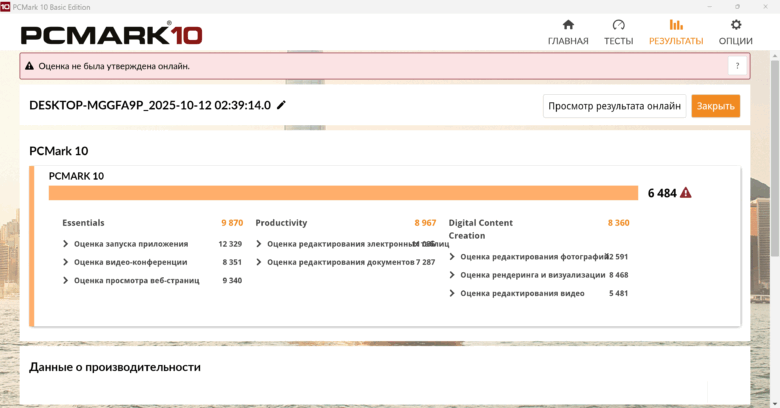Open the РЕЗУЛЬТАТЫ tab
This screenshot has height=408, width=780.
click(676, 32)
